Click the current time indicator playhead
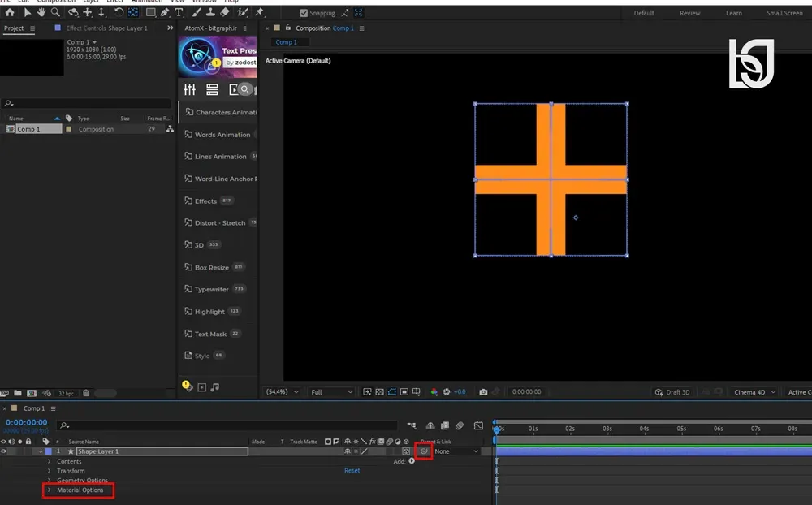 496,429
